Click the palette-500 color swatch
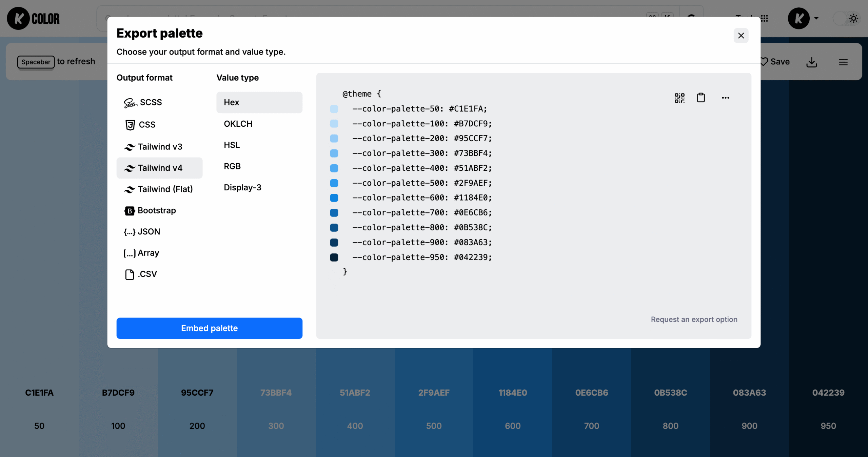The height and width of the screenshot is (457, 868). coord(334,183)
